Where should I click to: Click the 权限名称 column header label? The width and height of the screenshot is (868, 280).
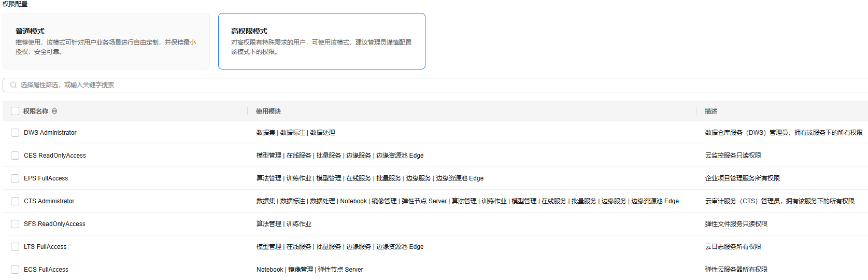[x=36, y=111]
